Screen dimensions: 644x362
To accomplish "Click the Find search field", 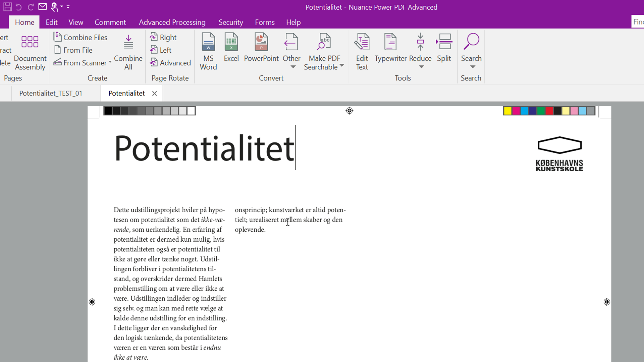I will pos(638,22).
